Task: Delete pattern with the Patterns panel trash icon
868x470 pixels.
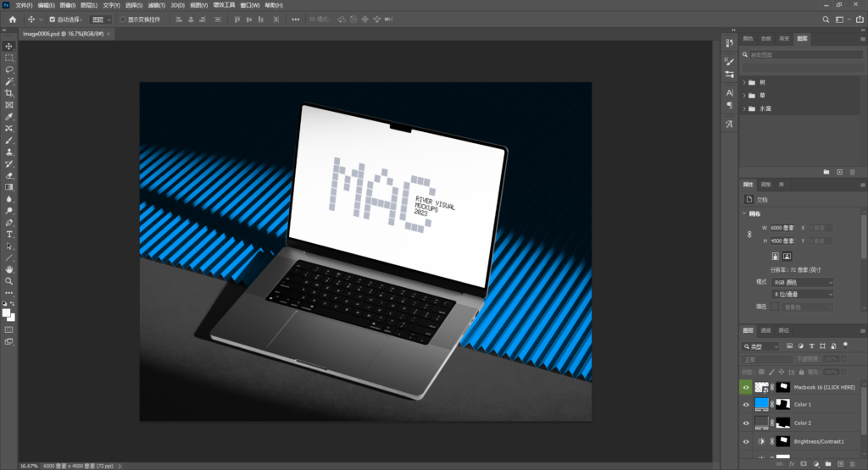Action: (853, 172)
